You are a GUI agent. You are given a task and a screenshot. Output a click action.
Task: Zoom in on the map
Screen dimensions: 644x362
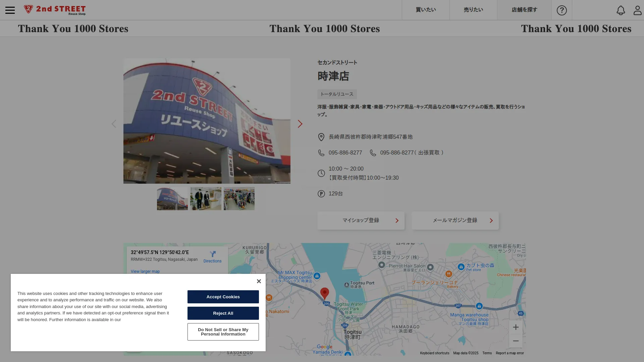point(516,327)
